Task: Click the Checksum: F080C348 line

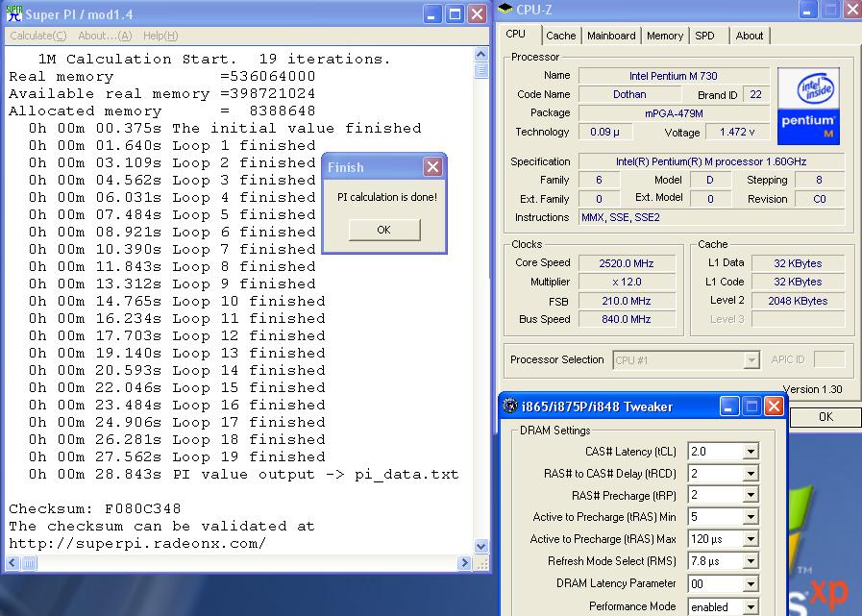Action: tap(94, 508)
